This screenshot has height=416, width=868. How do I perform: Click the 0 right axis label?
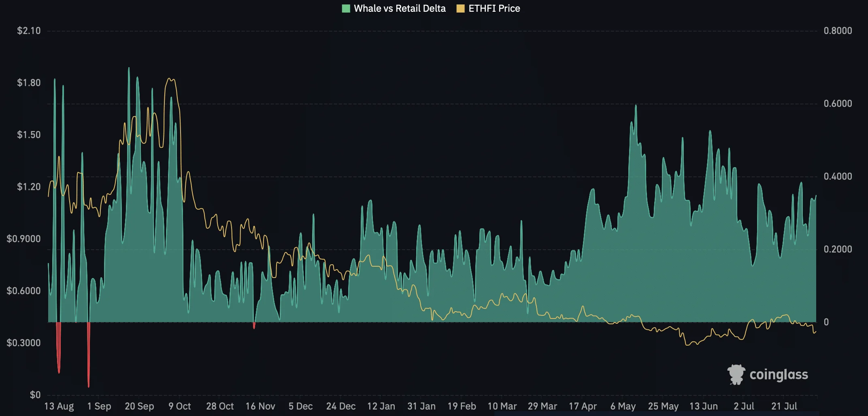tap(826, 322)
